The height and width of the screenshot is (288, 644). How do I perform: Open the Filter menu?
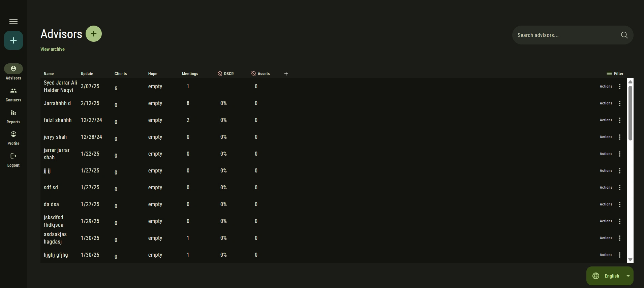pos(615,73)
